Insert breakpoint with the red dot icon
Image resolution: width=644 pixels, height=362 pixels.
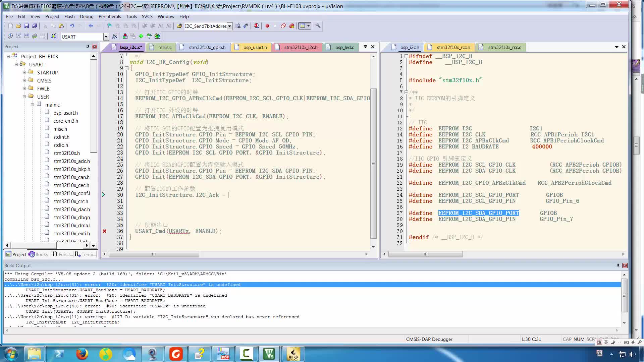267,26
